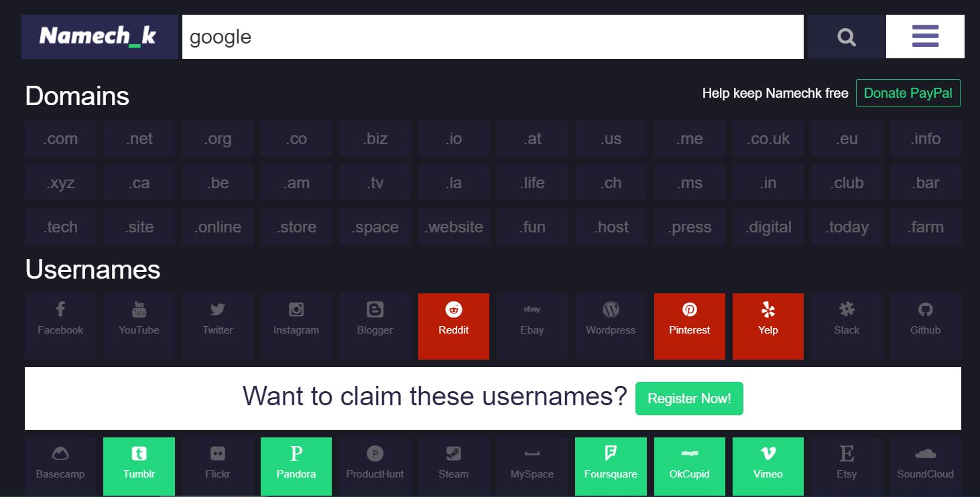Select the YouTube username tile
980x497 pixels.
pos(139,326)
